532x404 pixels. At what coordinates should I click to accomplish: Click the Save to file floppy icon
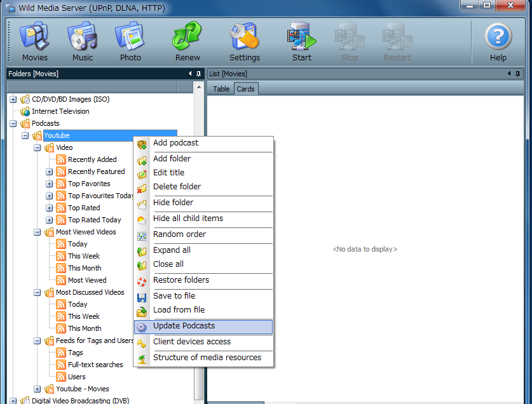pyautogui.click(x=142, y=297)
